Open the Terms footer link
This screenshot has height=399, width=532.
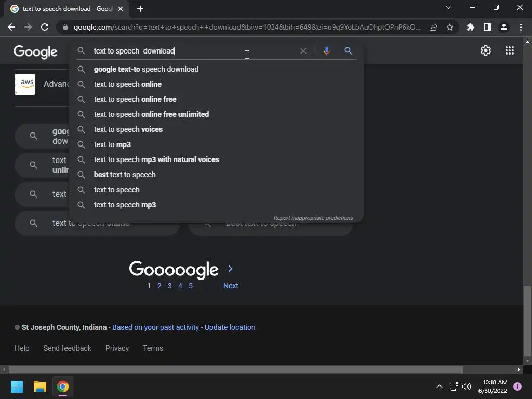tap(153, 348)
